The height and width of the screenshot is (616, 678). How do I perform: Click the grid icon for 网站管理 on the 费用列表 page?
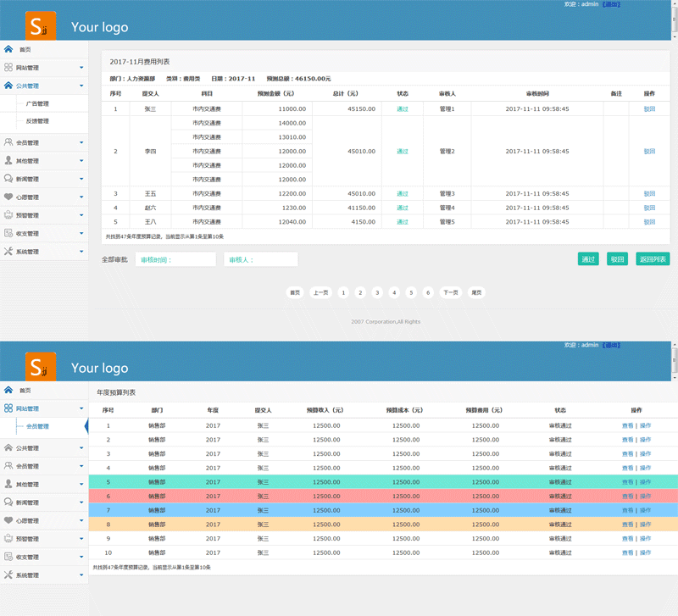[8, 67]
